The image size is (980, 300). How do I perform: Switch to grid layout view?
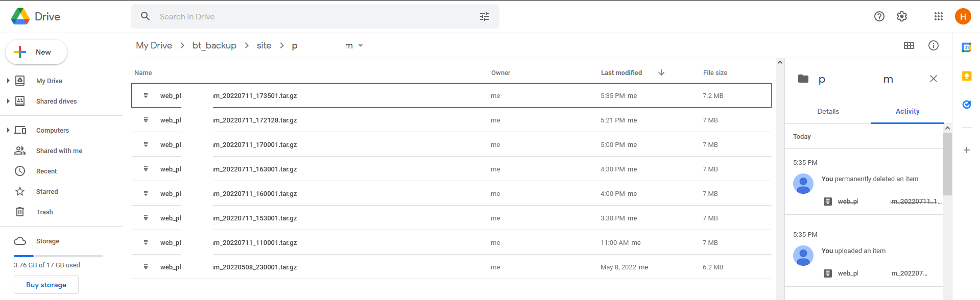[x=909, y=46]
